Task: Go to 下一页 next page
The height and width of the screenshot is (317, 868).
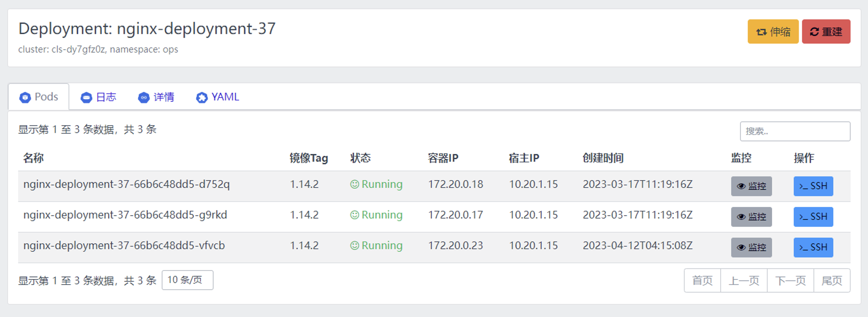Action: (790, 281)
